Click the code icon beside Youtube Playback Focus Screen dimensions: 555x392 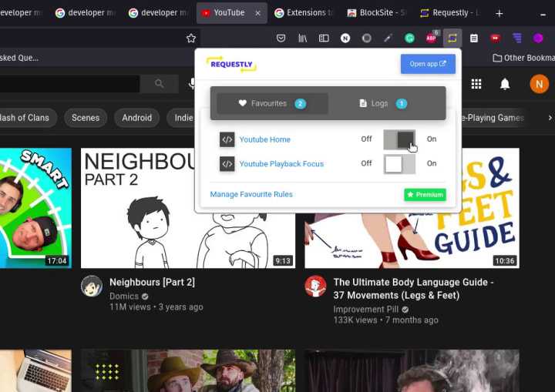click(x=227, y=164)
